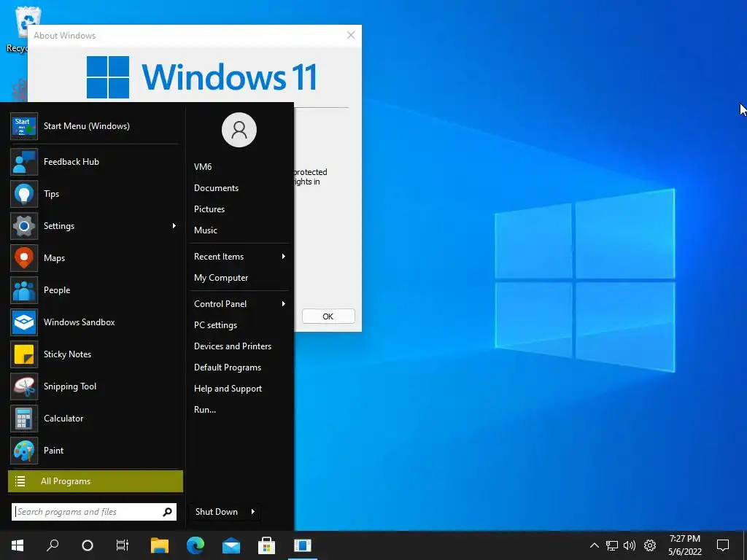Open Task View on the taskbar
This screenshot has width=747, height=560.
pos(123,545)
